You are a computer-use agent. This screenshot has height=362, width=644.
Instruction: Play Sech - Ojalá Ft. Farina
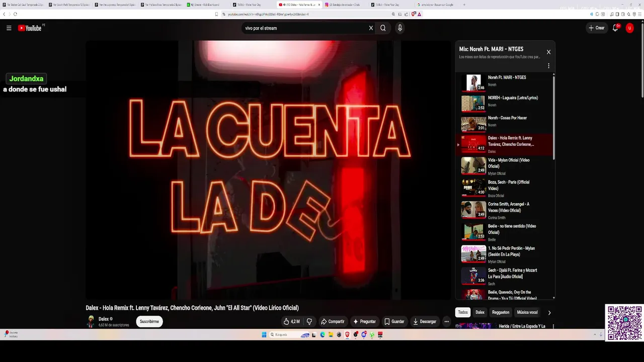click(x=503, y=276)
